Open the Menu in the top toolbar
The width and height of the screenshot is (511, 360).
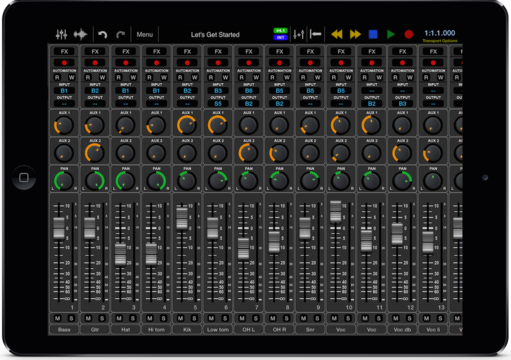[145, 34]
